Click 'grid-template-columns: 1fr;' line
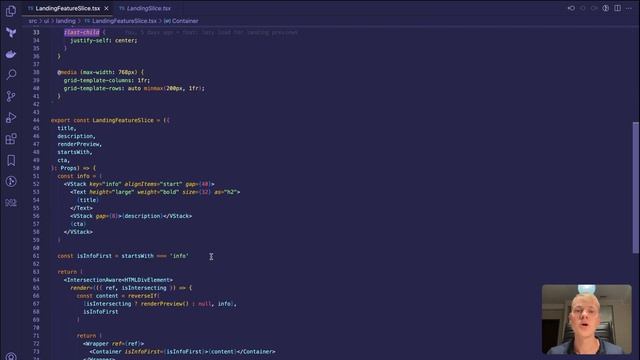Screen dimensions: 640x360 107,80
